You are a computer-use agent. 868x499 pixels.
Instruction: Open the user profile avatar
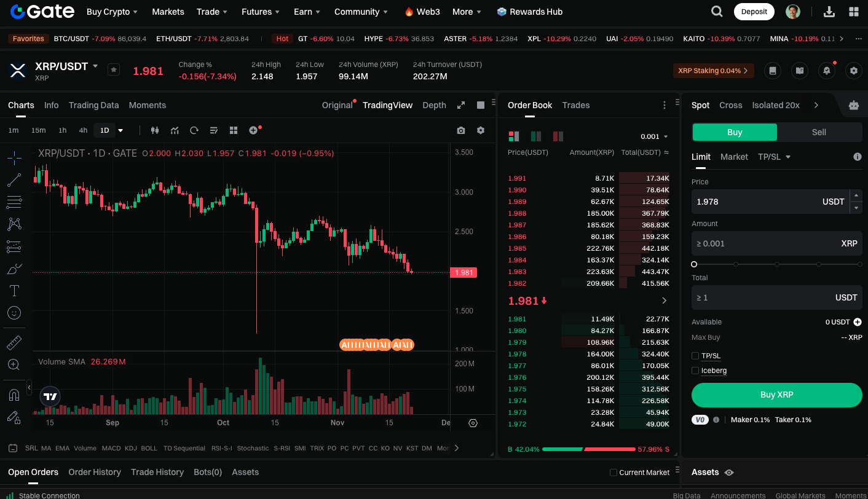[x=793, y=12]
